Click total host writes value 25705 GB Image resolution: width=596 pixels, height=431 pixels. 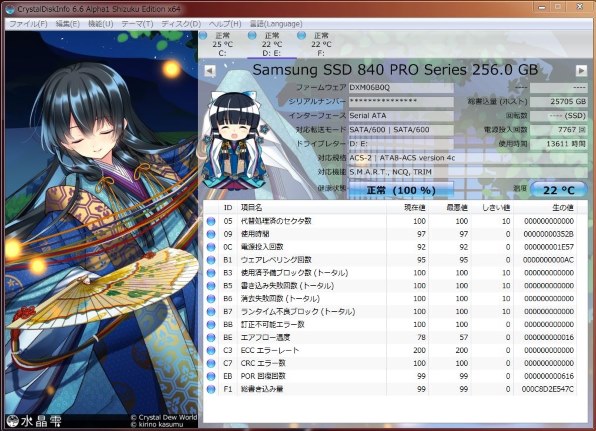(x=558, y=102)
